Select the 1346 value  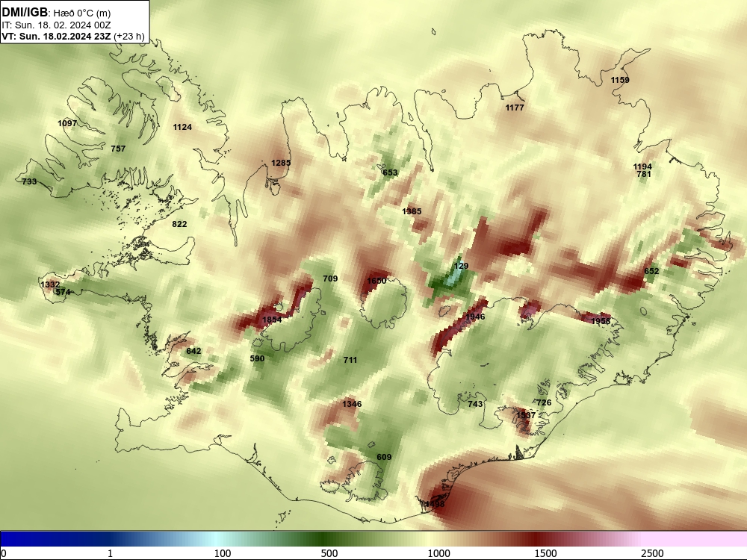[x=352, y=404]
